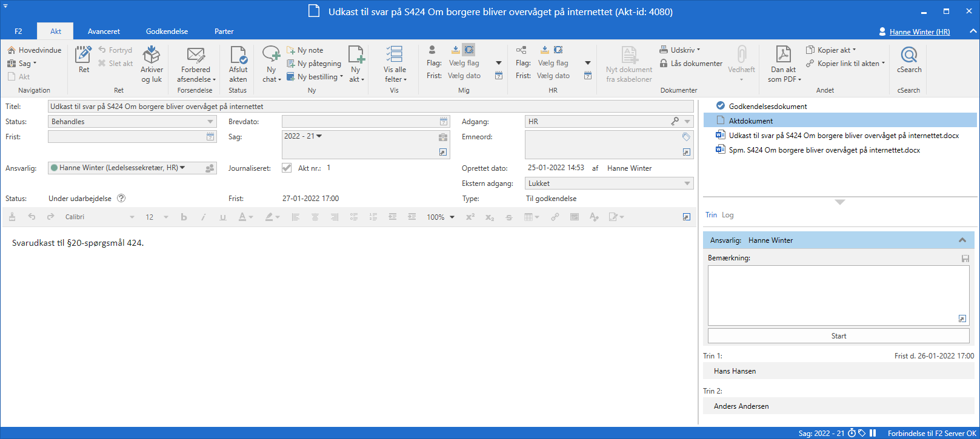
Task: Add Ny påtegning annotation
Action: [x=314, y=64]
